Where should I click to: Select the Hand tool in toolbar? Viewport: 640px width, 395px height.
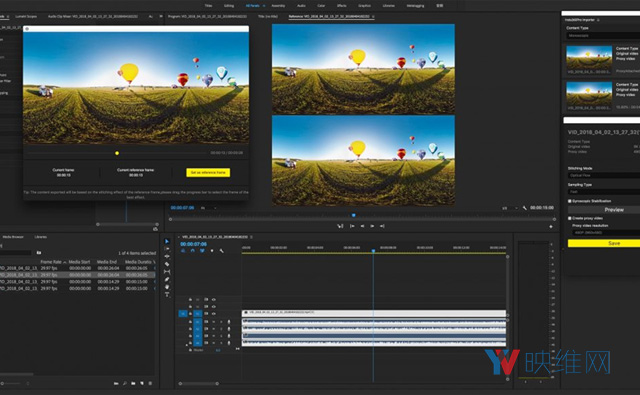click(x=167, y=287)
